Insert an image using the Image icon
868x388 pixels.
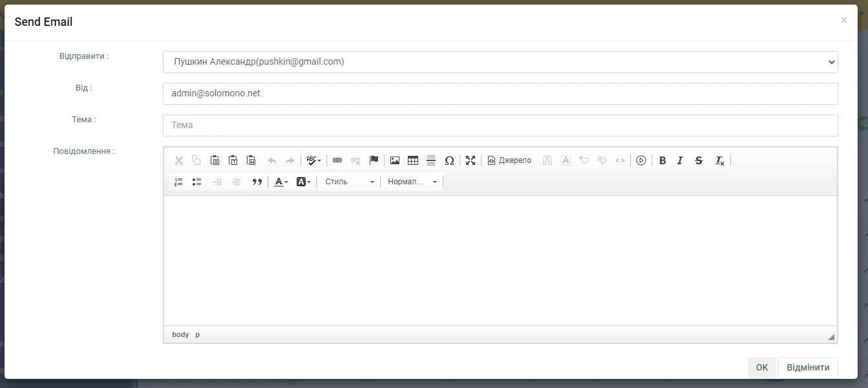pos(395,160)
